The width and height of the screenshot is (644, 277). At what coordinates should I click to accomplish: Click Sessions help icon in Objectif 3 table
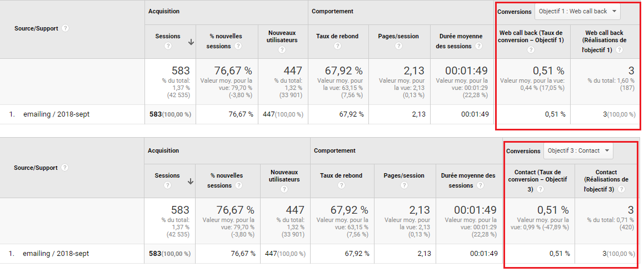coord(167,185)
